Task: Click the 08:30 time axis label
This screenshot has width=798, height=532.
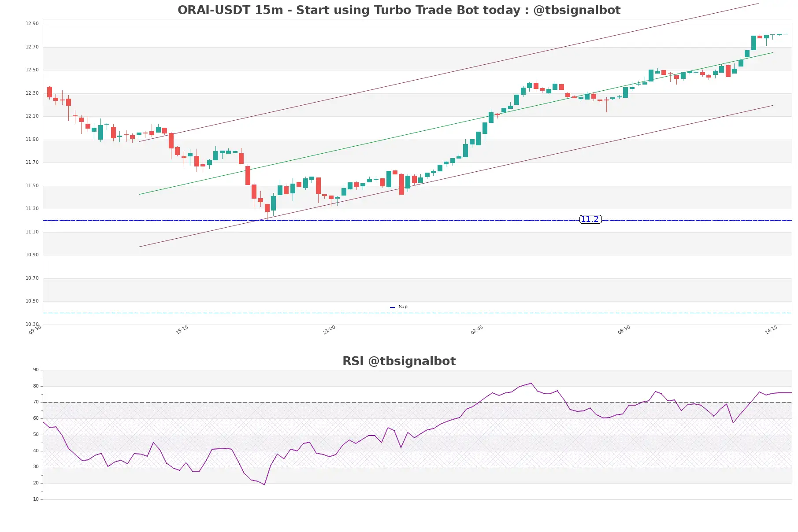Action: point(624,330)
